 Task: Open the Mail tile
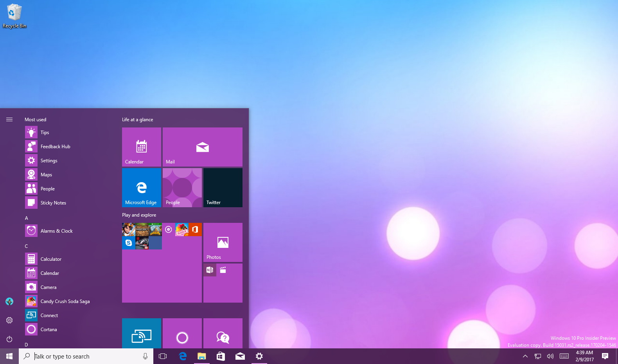[203, 147]
